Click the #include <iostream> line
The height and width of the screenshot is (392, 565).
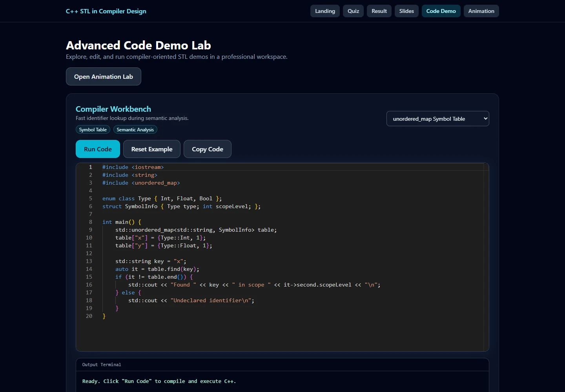pyautogui.click(x=133, y=167)
